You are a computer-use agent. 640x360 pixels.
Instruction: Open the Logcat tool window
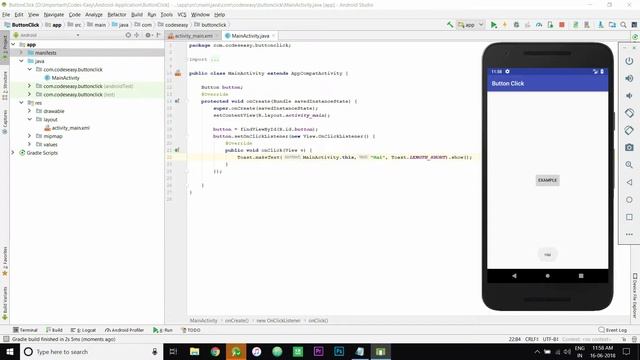pos(83,330)
